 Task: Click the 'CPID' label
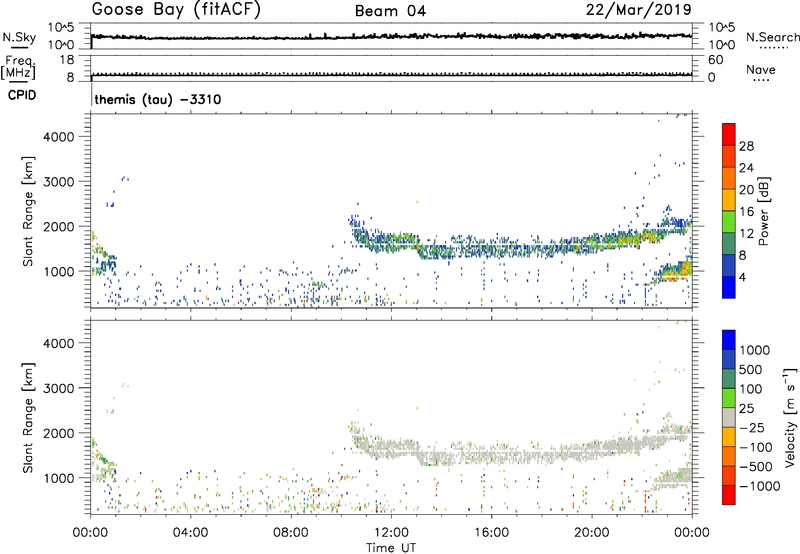pos(22,95)
